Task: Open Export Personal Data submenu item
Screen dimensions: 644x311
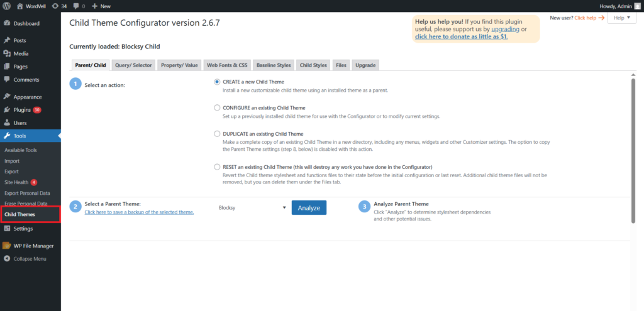Action: coord(27,193)
